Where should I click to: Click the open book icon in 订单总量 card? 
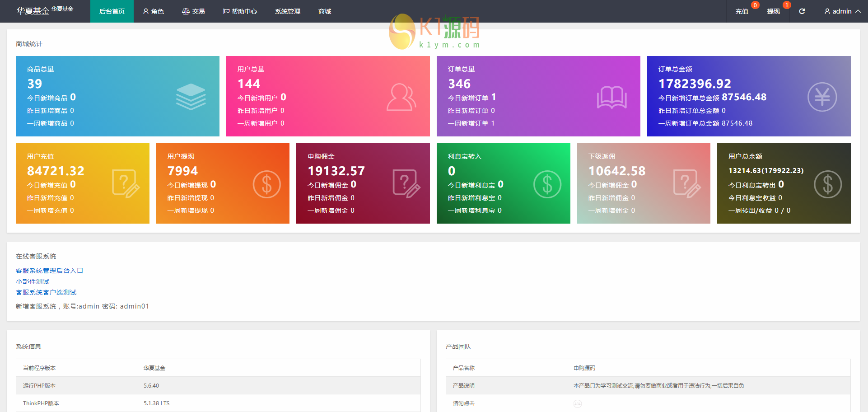click(x=611, y=97)
